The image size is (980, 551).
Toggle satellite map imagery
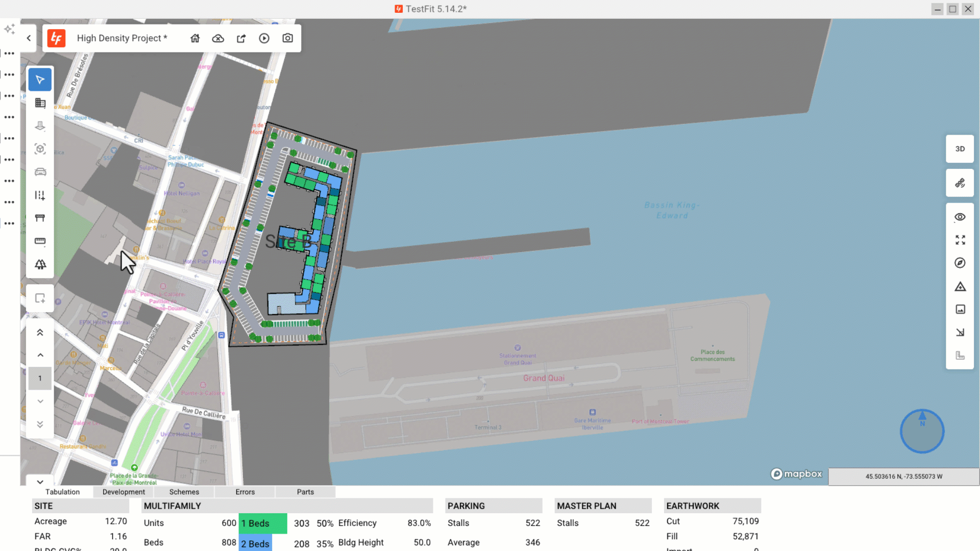(x=960, y=183)
